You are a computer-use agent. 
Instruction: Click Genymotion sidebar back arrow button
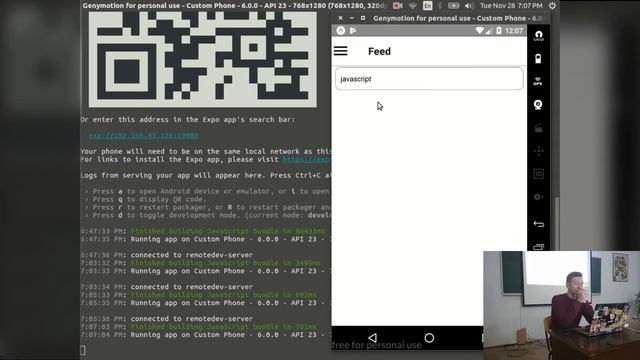[x=538, y=224]
